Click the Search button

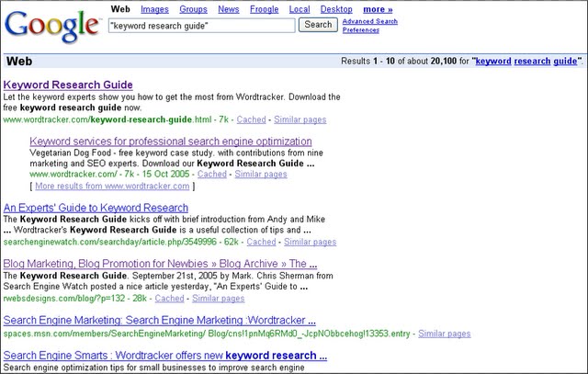tap(318, 25)
